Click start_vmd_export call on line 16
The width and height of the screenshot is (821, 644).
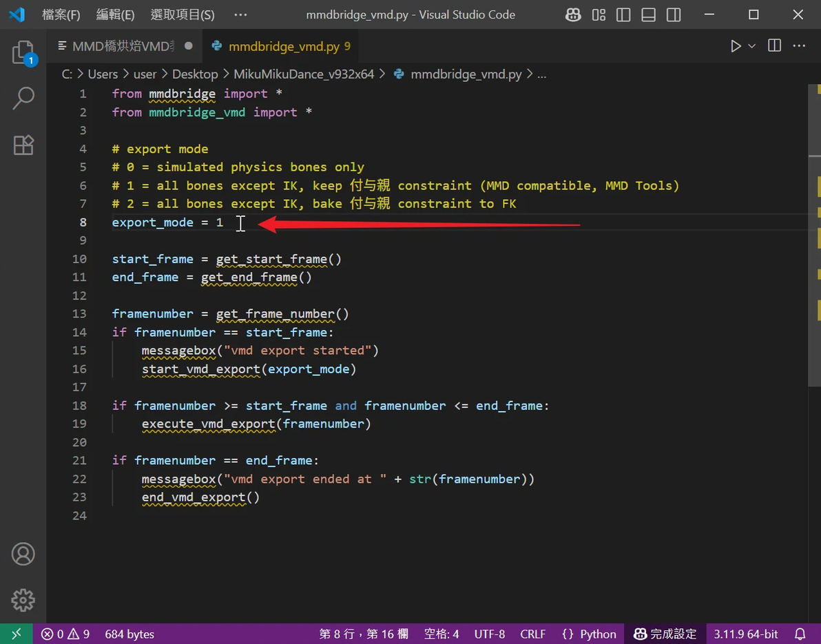(x=201, y=369)
